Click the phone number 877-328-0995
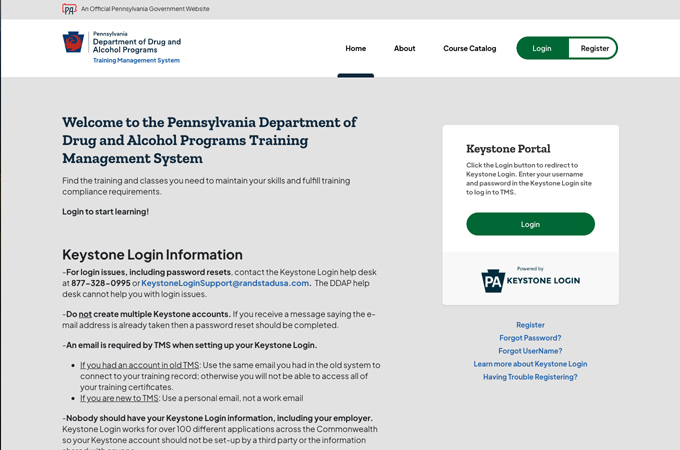Image resolution: width=680 pixels, height=450 pixels. point(101,283)
